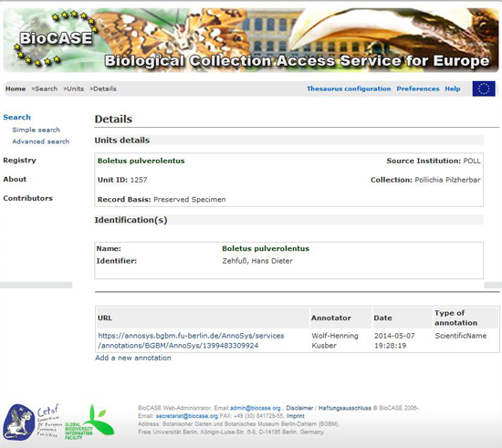
Task: Click Boletus pulverolentus unit title
Action: [141, 161]
